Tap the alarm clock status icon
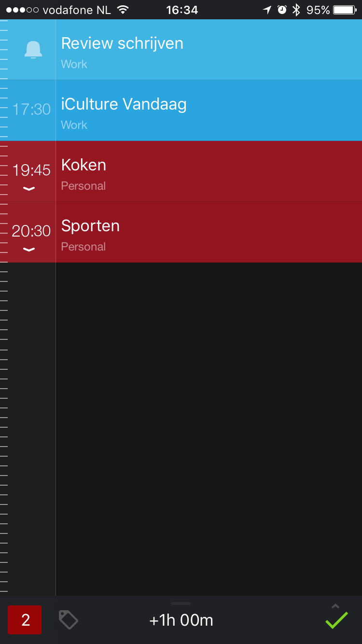This screenshot has width=362, height=644. point(282,10)
